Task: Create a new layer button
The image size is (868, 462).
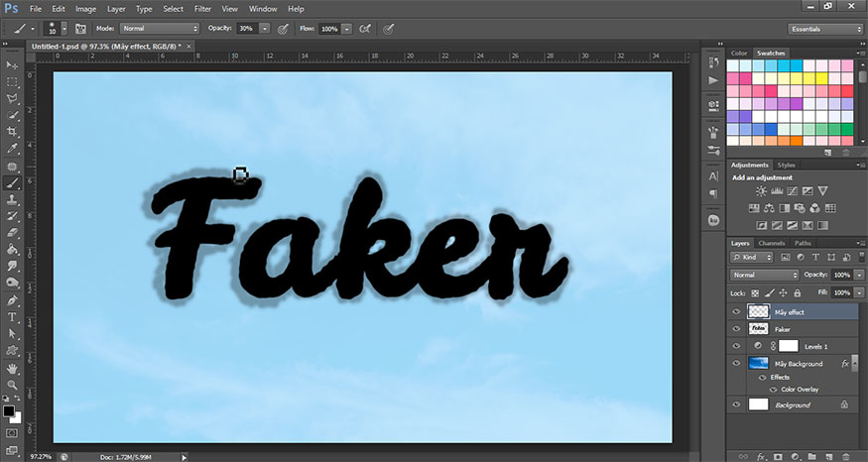Action: (x=828, y=457)
